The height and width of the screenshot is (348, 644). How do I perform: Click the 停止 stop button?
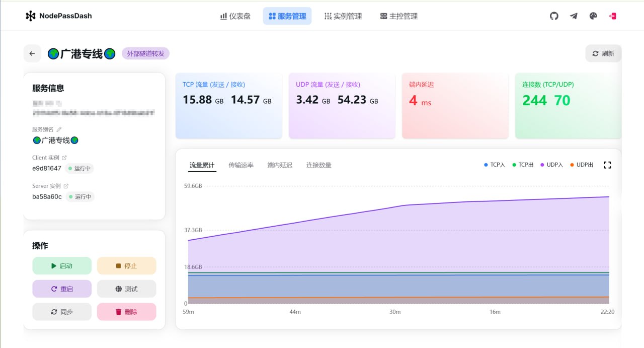point(126,266)
